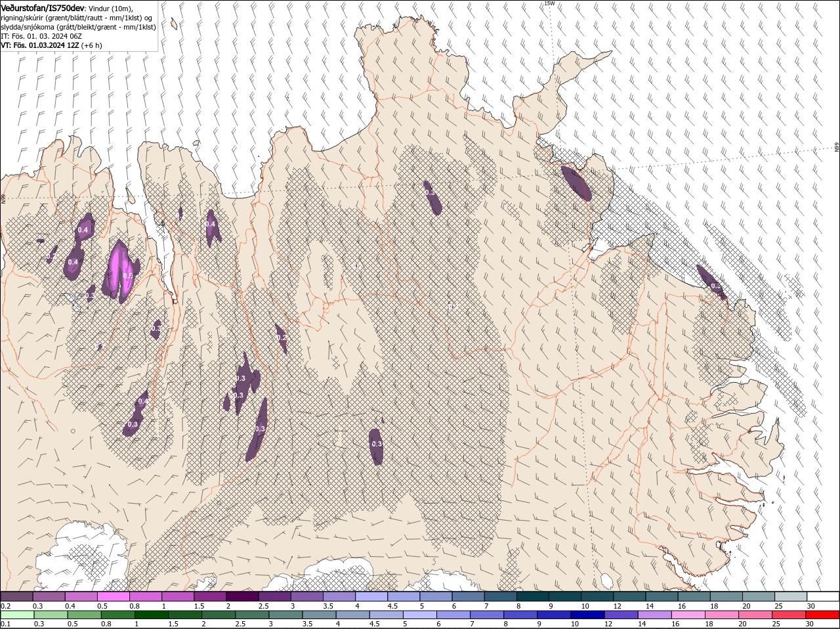840x629 pixels.
Task: Click the pale grey 25–30 swatch in the upper legend
Action: pos(791,596)
